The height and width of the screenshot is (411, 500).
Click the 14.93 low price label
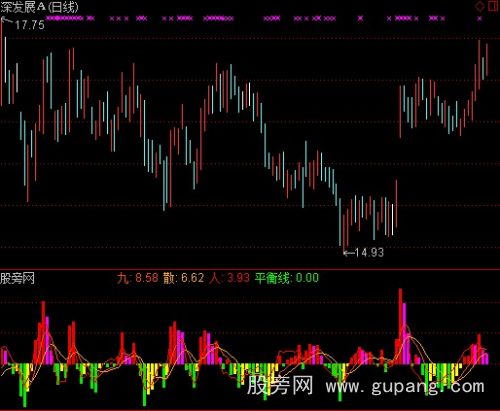tap(369, 252)
